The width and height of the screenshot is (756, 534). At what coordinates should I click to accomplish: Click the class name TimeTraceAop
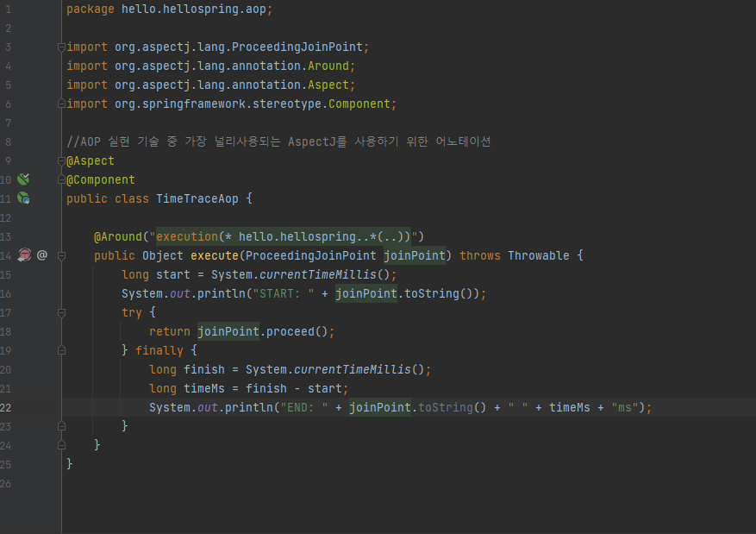point(197,198)
